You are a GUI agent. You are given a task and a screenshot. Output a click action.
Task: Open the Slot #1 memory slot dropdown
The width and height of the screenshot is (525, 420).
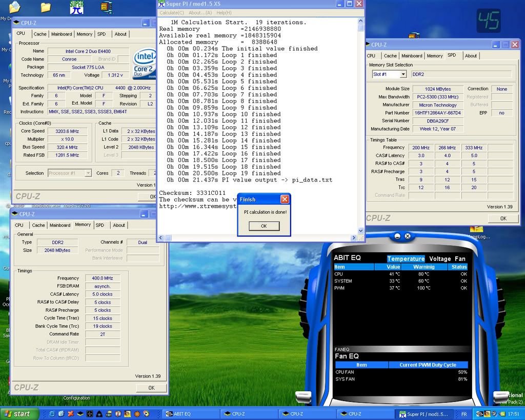tap(402, 74)
